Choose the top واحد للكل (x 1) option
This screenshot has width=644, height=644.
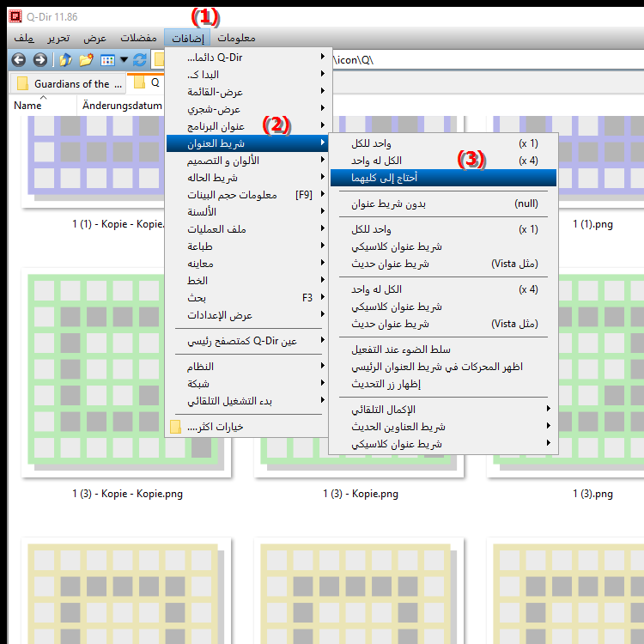[444, 143]
